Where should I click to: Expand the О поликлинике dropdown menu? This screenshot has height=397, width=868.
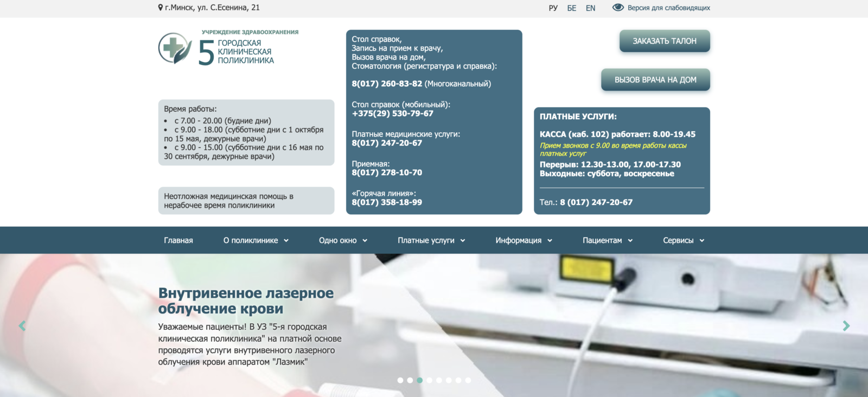pos(256,240)
